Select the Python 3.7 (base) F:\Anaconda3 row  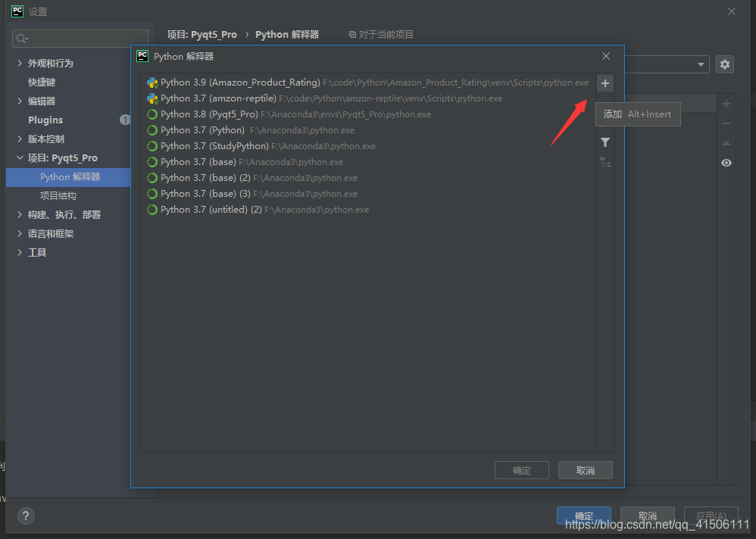(368, 162)
